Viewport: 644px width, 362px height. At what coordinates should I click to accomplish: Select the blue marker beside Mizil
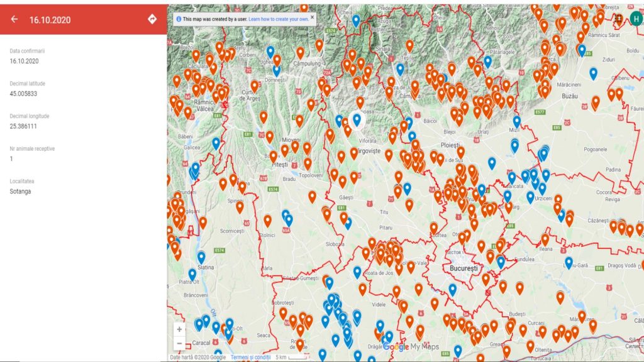coord(517,121)
